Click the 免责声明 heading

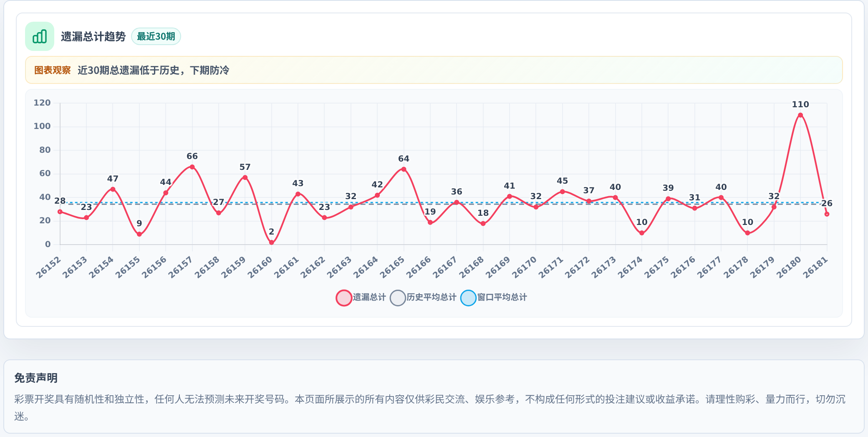[36, 378]
